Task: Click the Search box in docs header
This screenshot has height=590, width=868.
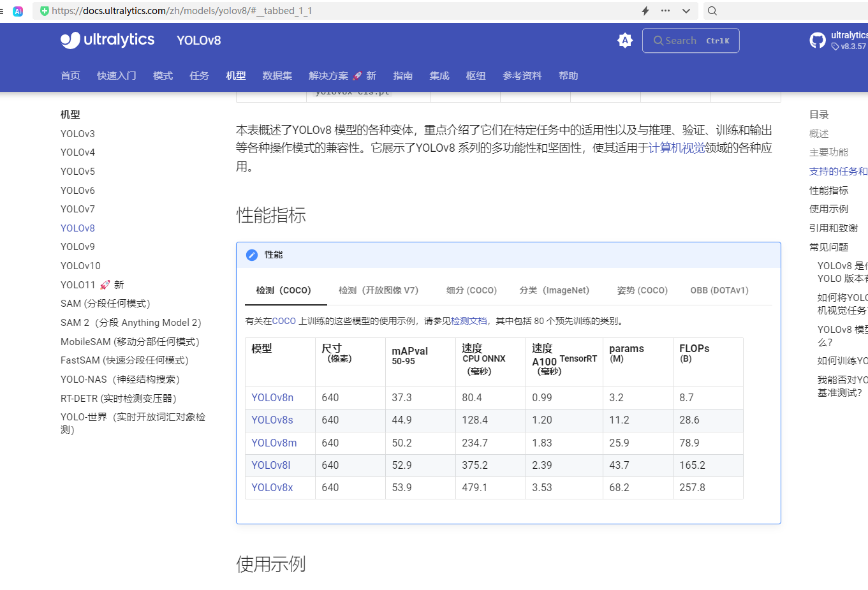Action: click(691, 41)
